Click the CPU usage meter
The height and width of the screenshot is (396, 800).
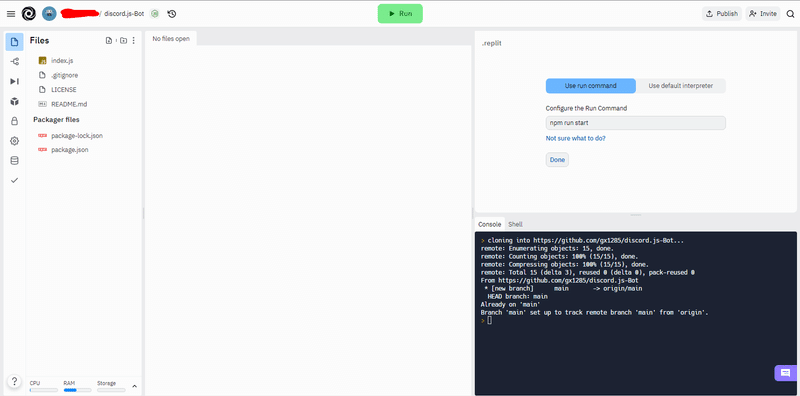[43, 386]
